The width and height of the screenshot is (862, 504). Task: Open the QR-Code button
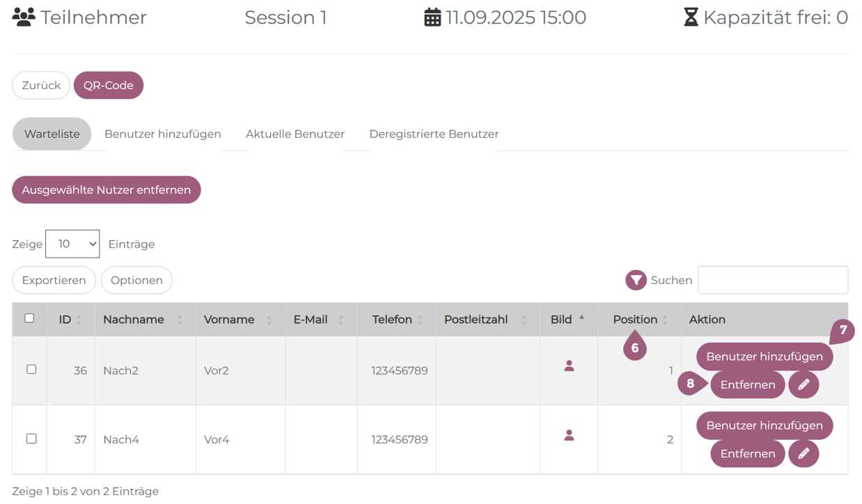click(108, 85)
